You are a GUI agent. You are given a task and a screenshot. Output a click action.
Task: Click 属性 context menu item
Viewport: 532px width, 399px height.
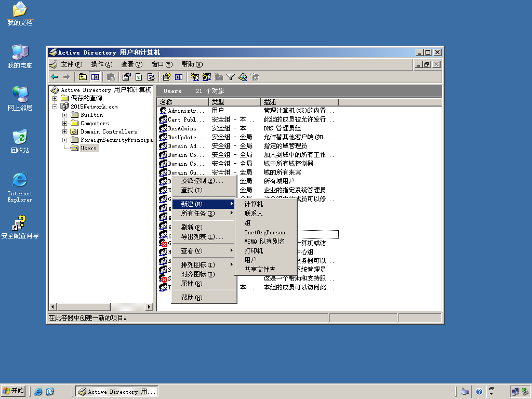click(x=204, y=283)
